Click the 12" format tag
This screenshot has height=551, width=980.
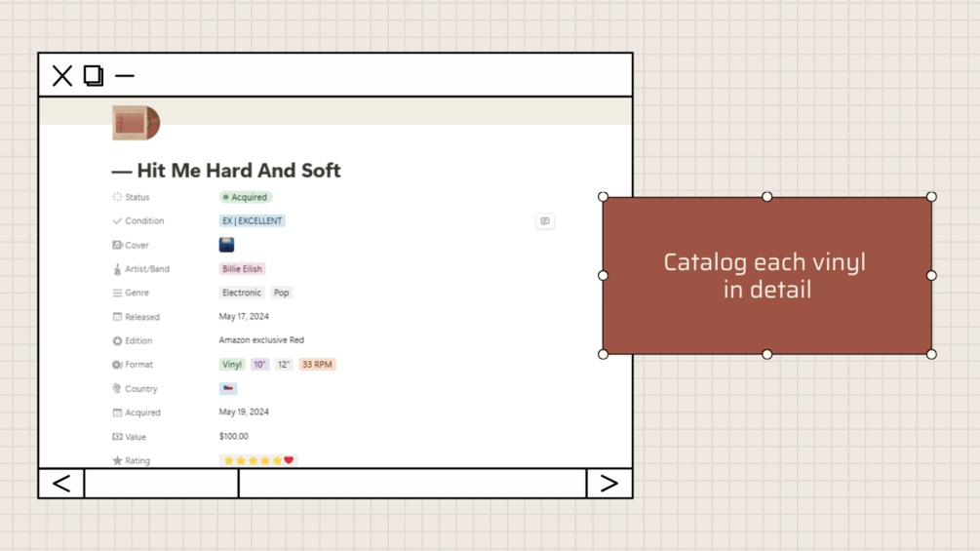click(284, 364)
